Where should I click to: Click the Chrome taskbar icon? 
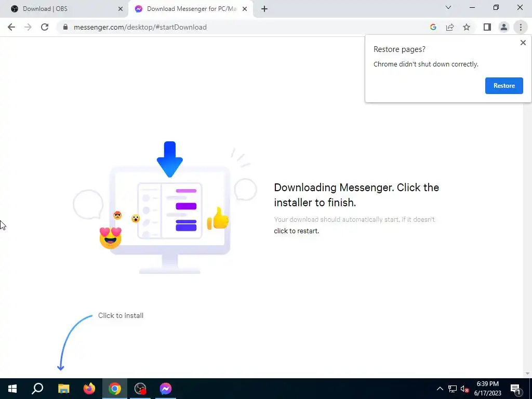[115, 389]
